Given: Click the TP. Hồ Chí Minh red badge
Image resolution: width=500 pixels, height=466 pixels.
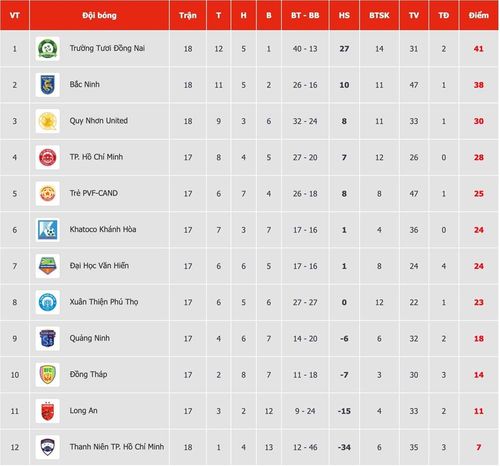Looking at the screenshot, I should click(47, 157).
